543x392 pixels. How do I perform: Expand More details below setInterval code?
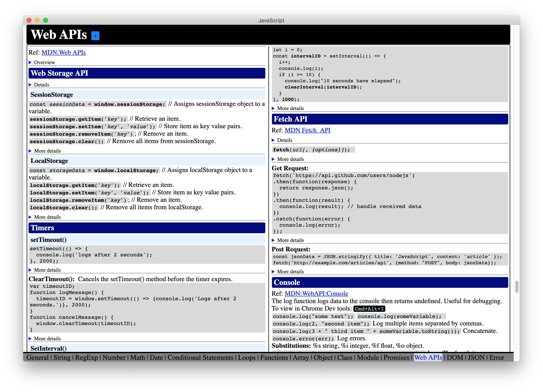273,108
